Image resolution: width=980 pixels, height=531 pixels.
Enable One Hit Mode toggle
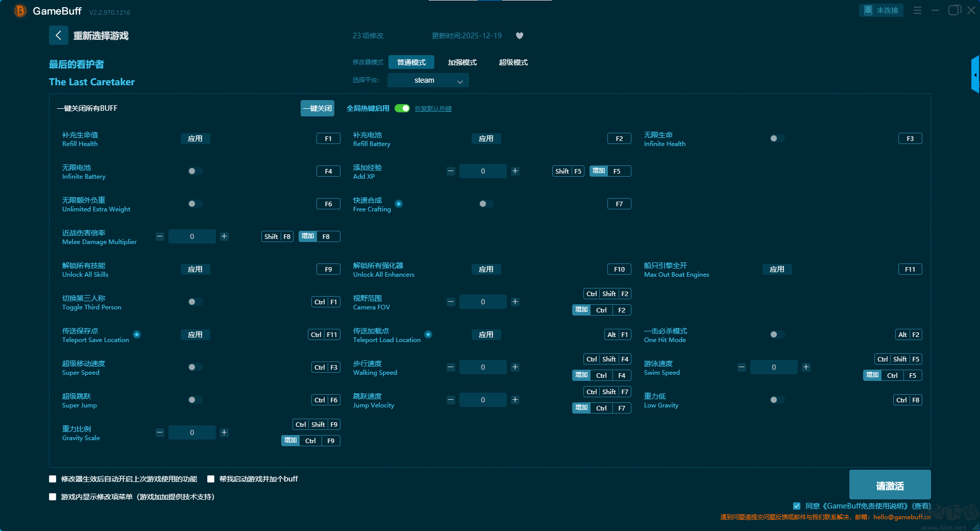(777, 334)
